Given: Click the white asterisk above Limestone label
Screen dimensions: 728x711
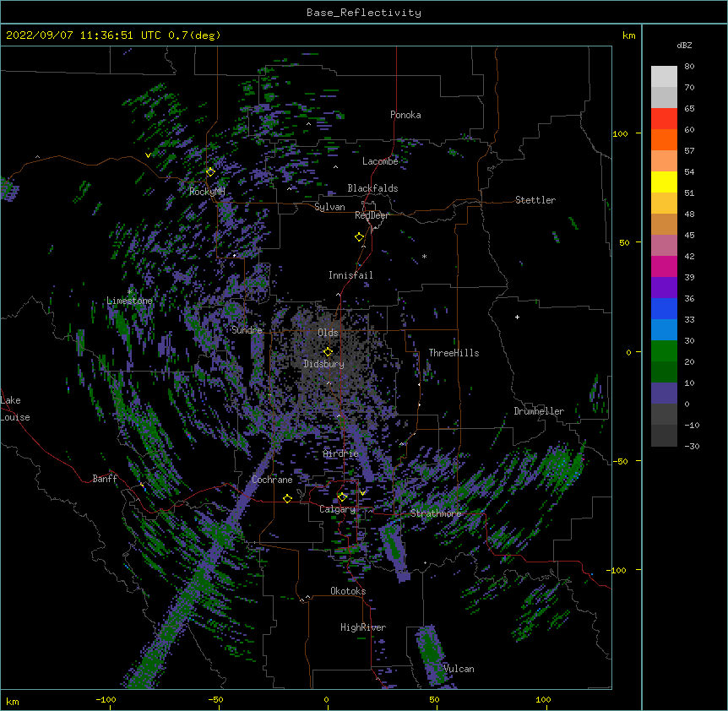Looking at the screenshot, I should 129,291.
